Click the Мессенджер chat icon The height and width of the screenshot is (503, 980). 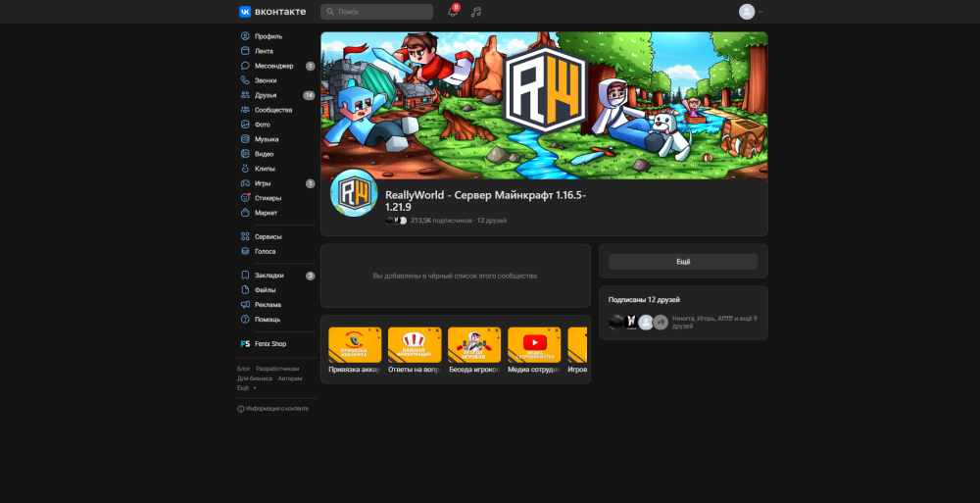pyautogui.click(x=245, y=66)
